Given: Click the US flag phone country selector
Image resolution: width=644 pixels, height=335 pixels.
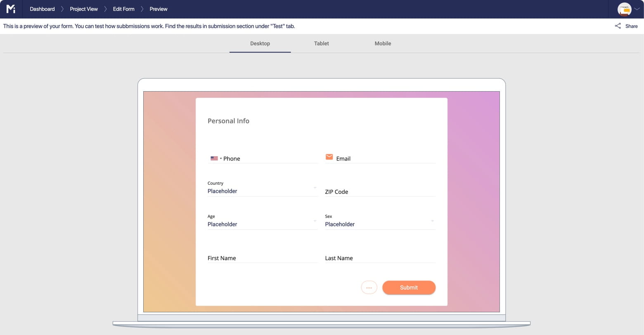Looking at the screenshot, I should tap(216, 158).
